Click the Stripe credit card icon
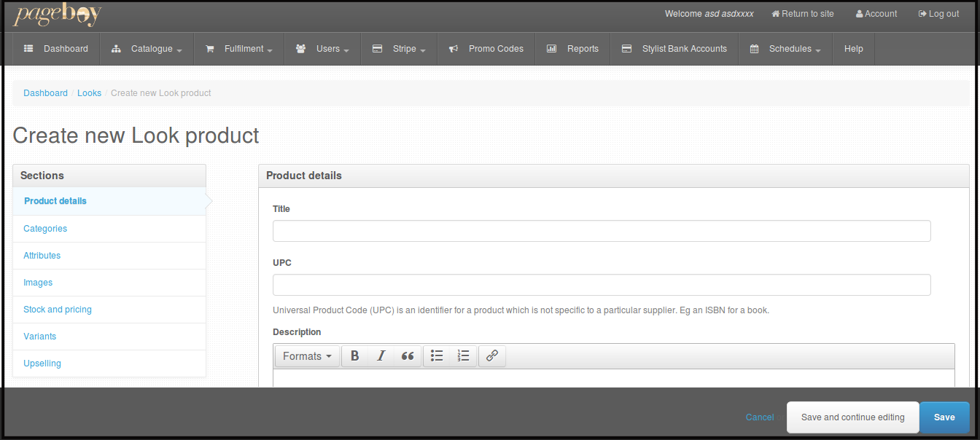 click(x=377, y=49)
